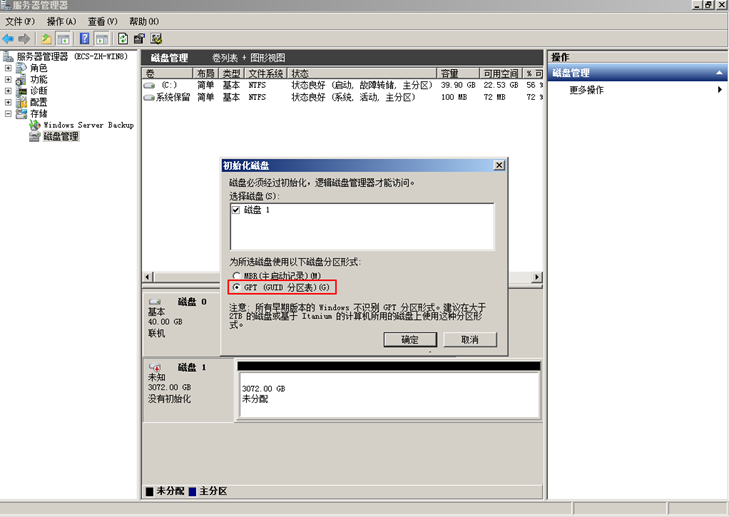Viewport: 729px width, 517px height.
Task: Expand the 角色 tree node
Action: (9, 69)
